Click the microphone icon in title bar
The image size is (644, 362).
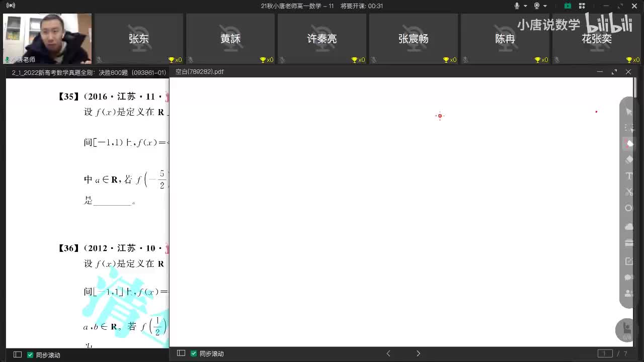517,6
